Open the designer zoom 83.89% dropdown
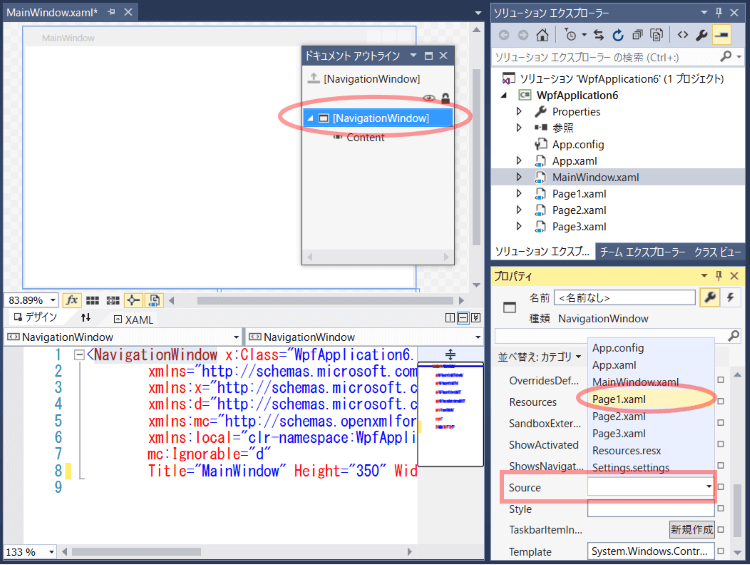The height and width of the screenshot is (565, 750). [53, 300]
